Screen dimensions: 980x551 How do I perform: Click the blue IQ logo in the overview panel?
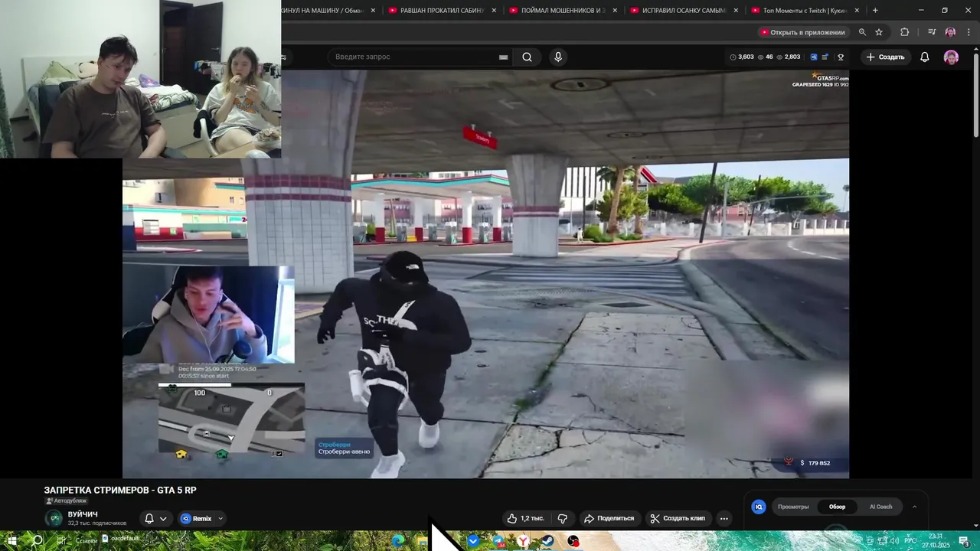tap(759, 507)
